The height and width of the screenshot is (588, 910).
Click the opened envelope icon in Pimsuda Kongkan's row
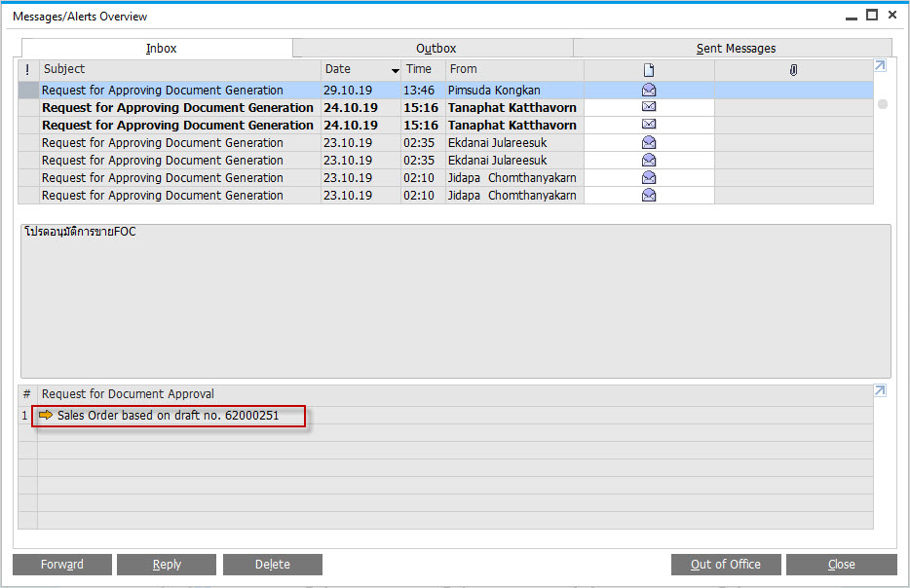coord(649,90)
